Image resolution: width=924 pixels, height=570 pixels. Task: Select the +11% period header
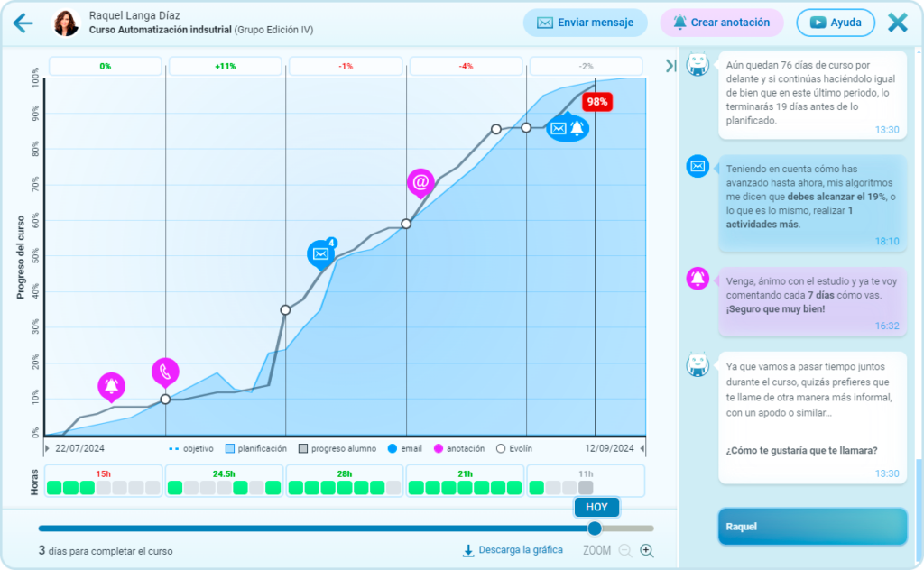pos(226,66)
